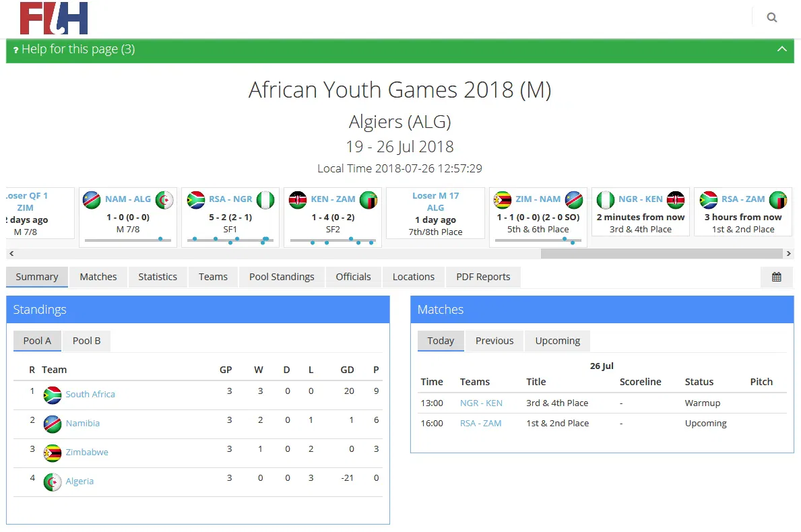801x532 pixels.
Task: Open the search magnifier icon
Action: click(x=772, y=18)
